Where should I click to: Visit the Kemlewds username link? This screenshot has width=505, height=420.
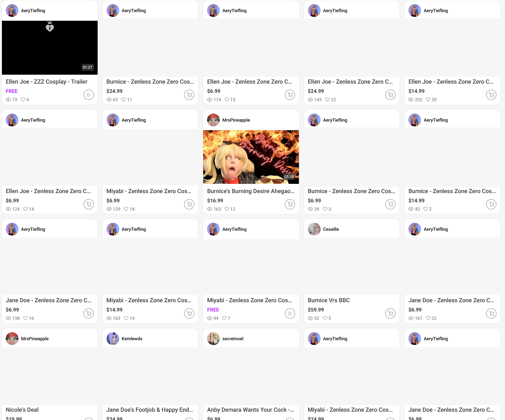[132, 339]
